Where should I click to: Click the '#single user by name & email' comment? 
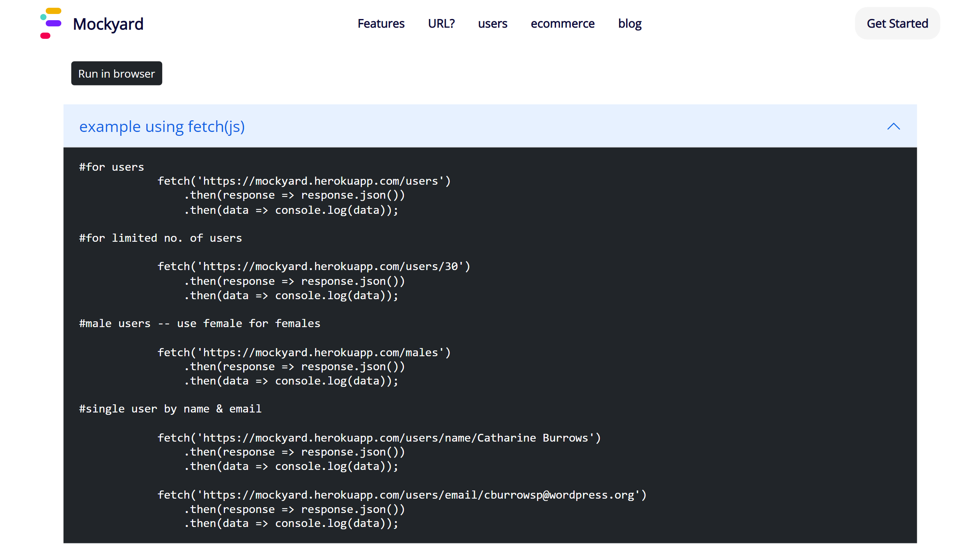(x=170, y=409)
